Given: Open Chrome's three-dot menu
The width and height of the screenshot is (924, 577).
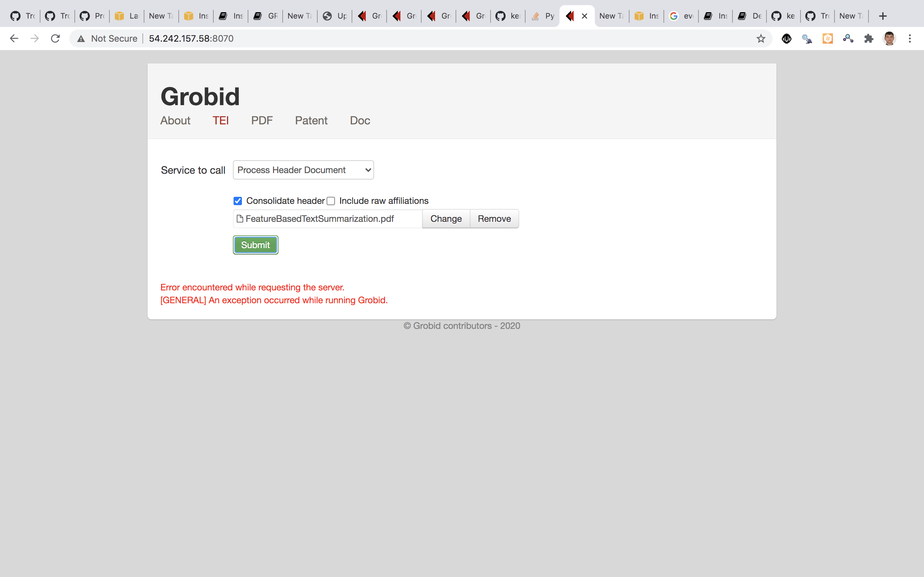Looking at the screenshot, I should [x=910, y=38].
